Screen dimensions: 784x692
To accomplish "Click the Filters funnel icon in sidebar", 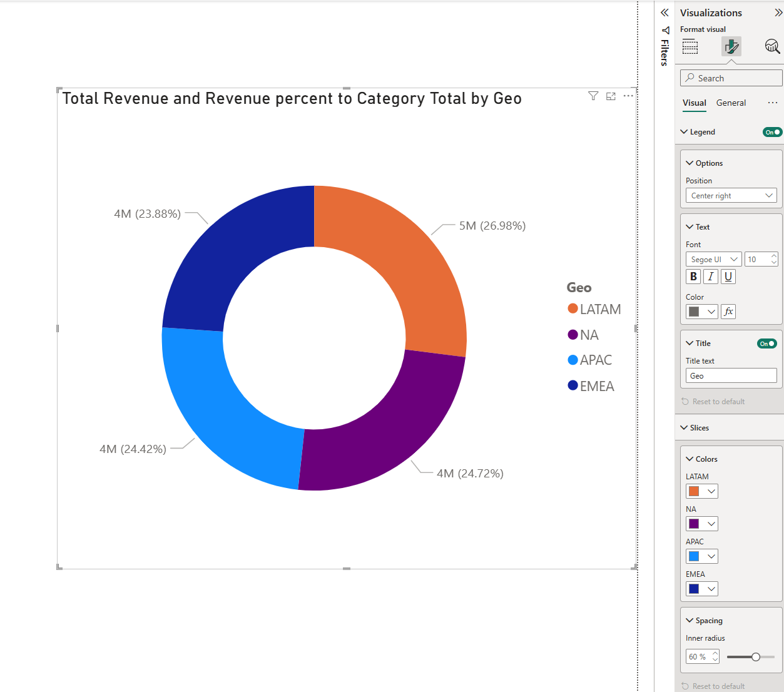I will point(665,30).
